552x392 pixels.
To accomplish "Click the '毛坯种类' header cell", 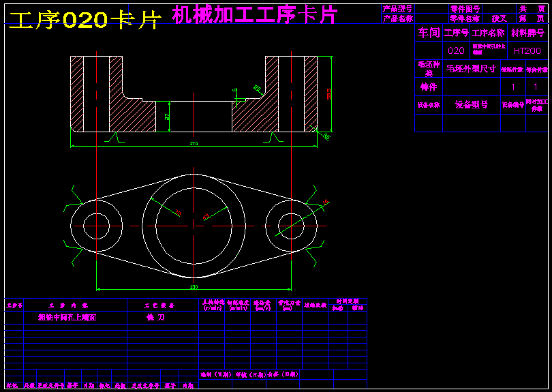I will [429, 69].
